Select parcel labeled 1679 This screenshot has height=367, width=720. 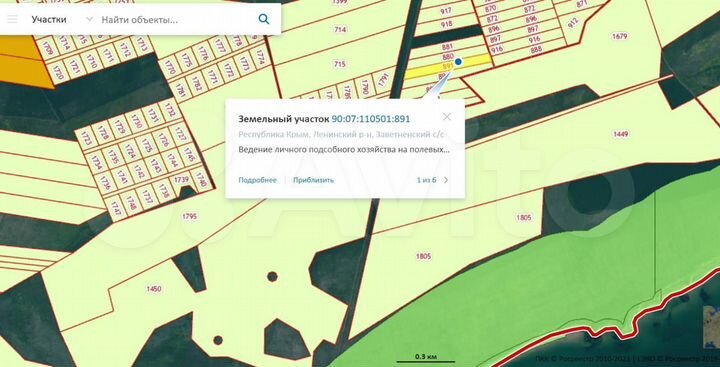[619, 36]
